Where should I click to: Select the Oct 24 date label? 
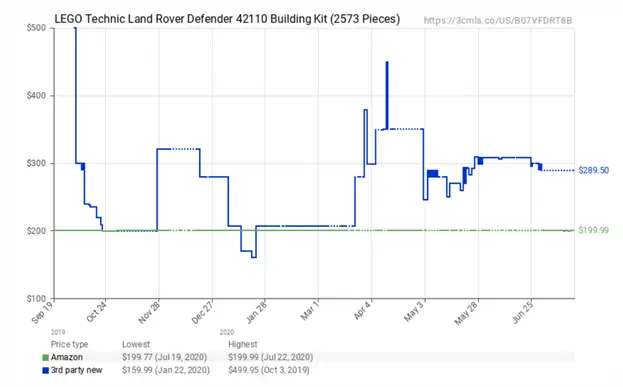tap(97, 311)
